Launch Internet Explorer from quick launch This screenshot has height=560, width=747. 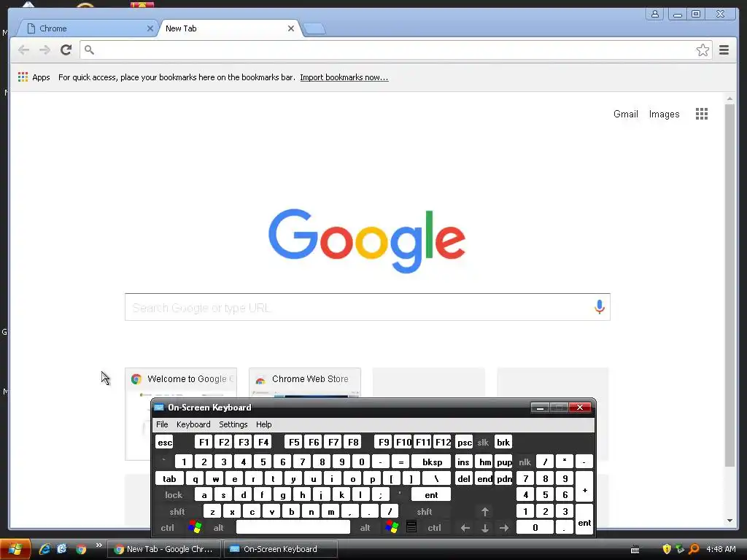pyautogui.click(x=44, y=549)
